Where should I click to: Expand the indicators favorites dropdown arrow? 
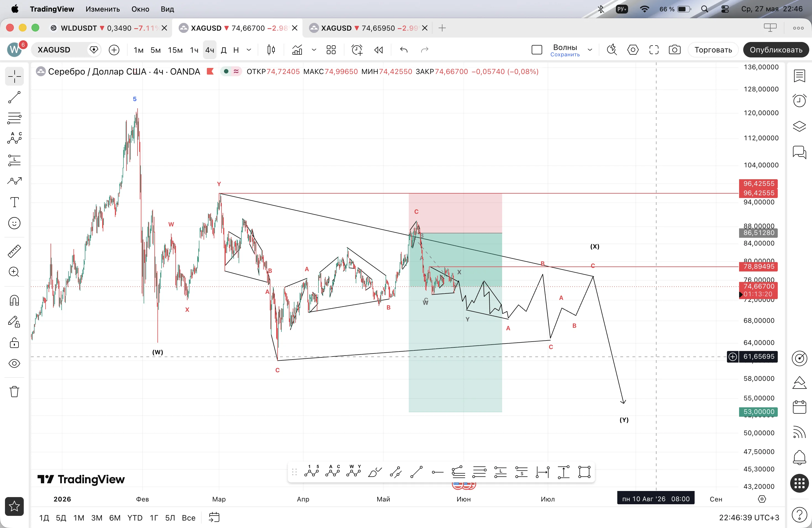click(314, 50)
